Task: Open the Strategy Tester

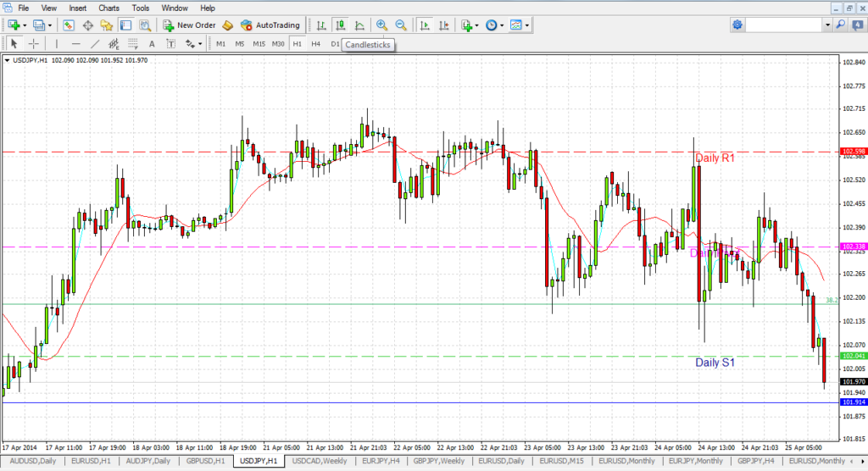Action: [145, 25]
